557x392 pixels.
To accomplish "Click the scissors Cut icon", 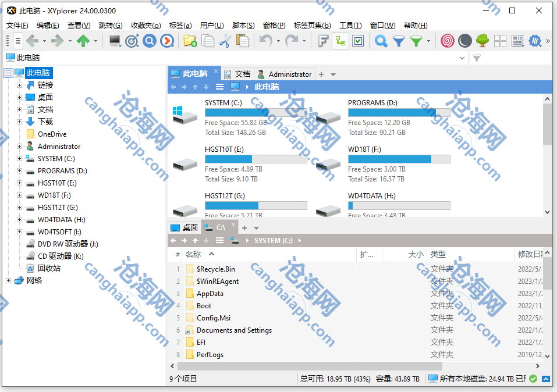I will (x=225, y=41).
